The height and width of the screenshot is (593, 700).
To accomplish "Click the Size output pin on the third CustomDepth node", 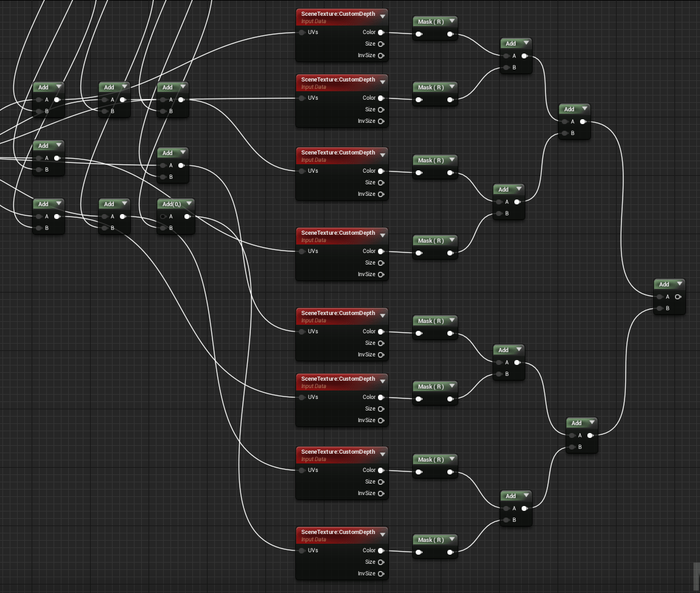I will [x=381, y=182].
